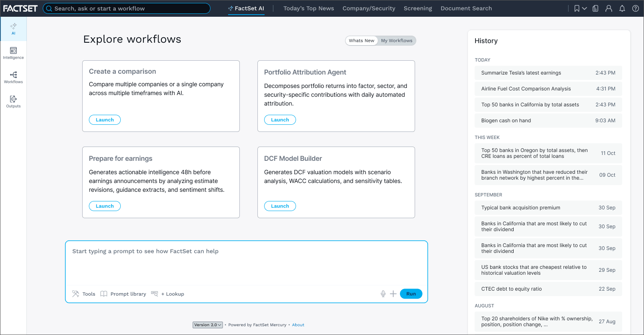644x335 pixels.
Task: Switch to the FactSet AI tab
Action: tap(246, 8)
